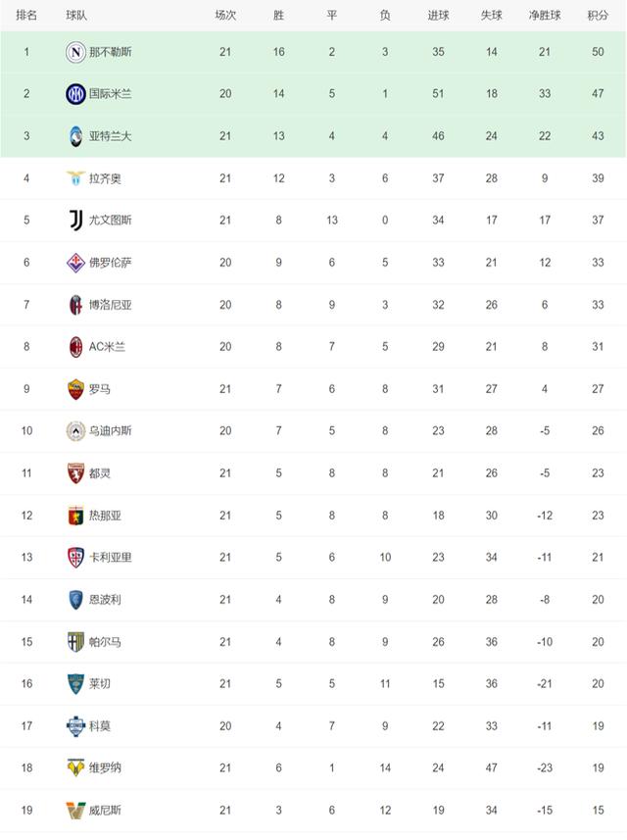Open the 博洛尼亚 team name link

point(111,305)
